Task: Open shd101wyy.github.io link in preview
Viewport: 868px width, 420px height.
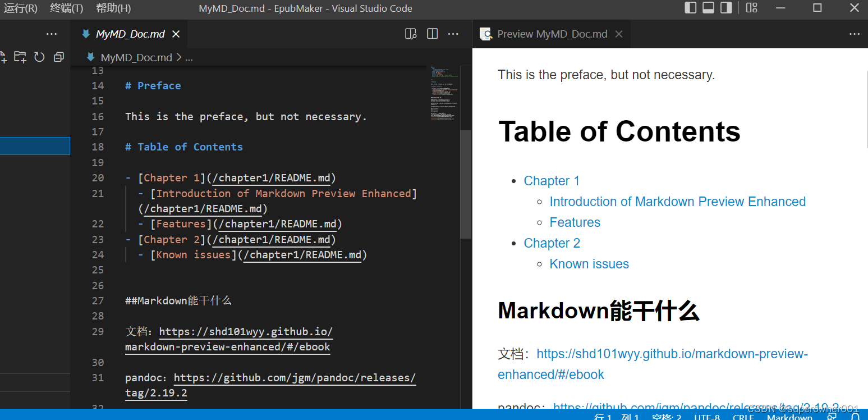Action: [x=653, y=364]
